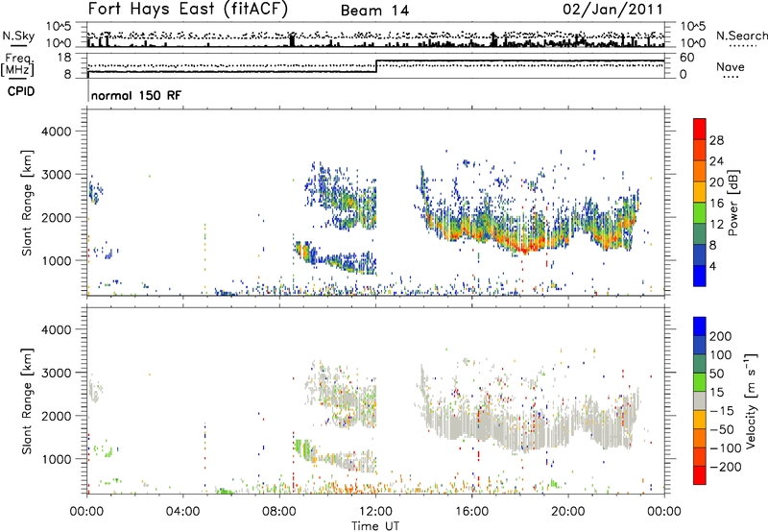Select the "1000" tick of the power panel
Image resolution: width=768 pixels, height=532 pixels.
coord(56,260)
